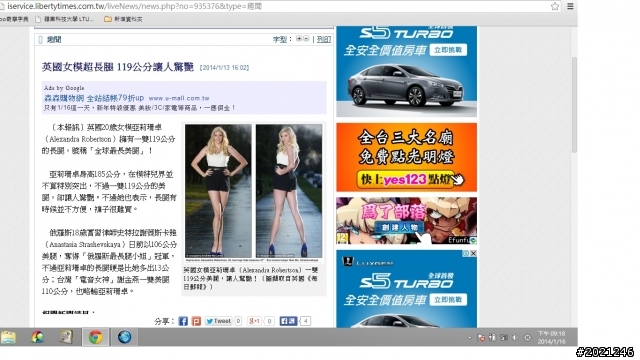
Task: Open the 為了部落 game ad banner
Action: point(407,221)
